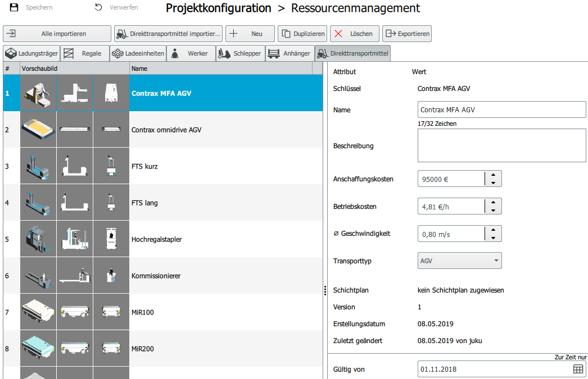Switch to the Ladeeinheiten tab
The height and width of the screenshot is (379, 588).
pyautogui.click(x=138, y=53)
